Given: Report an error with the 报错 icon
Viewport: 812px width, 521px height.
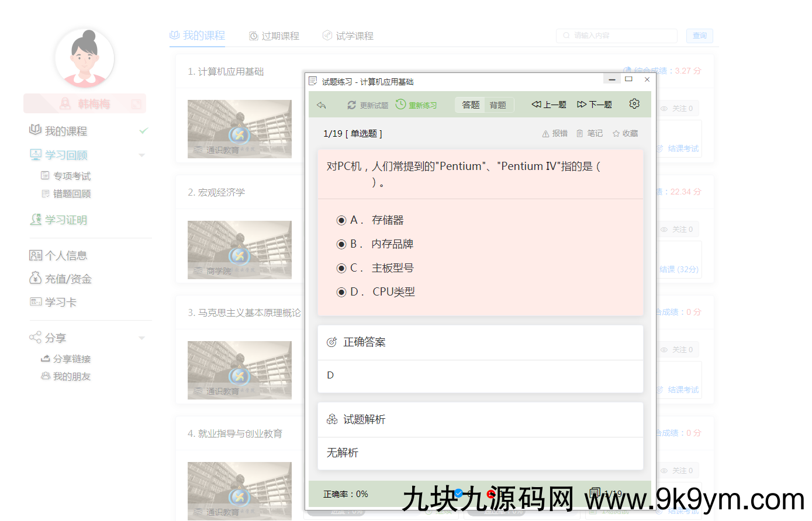Looking at the screenshot, I should 554,133.
